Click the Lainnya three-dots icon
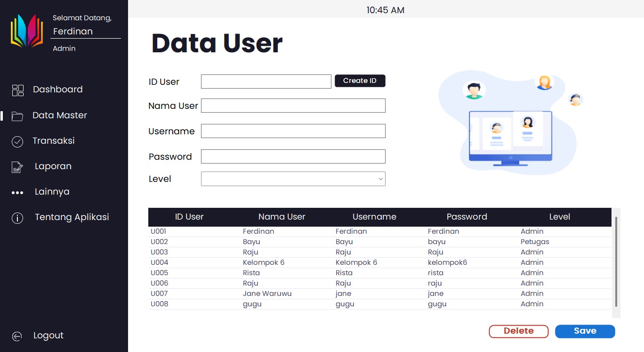 [x=17, y=193]
